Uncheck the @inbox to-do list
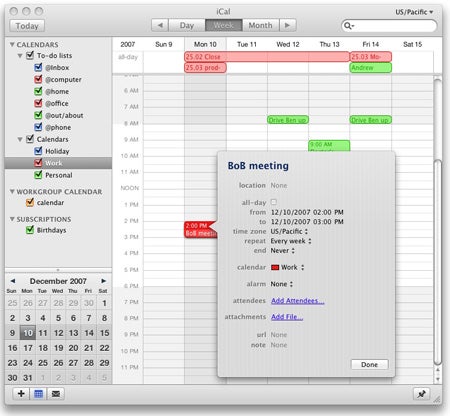This screenshot has height=416, width=450. tap(38, 67)
